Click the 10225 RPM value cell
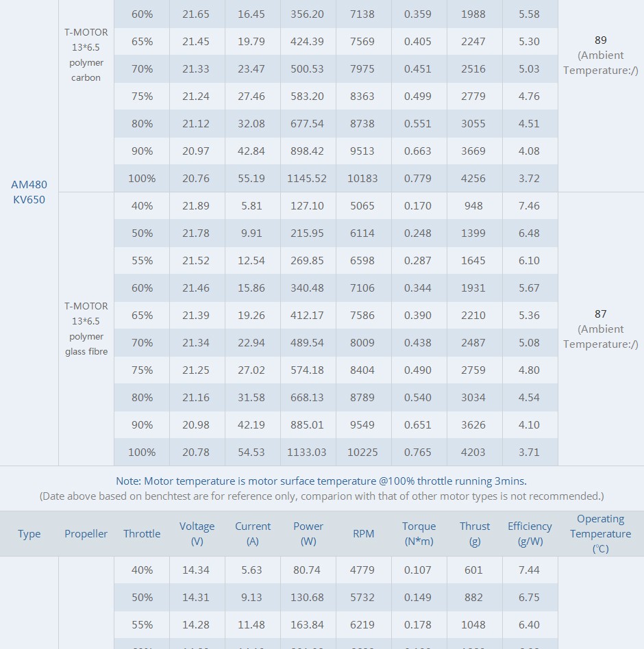This screenshot has width=644, height=649. pos(363,452)
